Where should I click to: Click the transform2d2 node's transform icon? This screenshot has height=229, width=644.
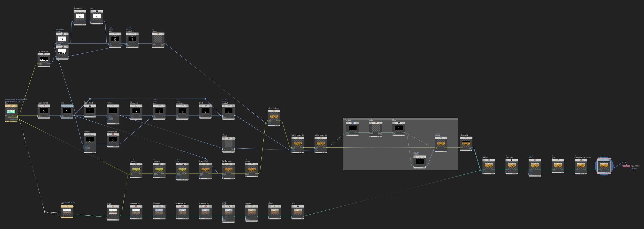click(x=136, y=207)
